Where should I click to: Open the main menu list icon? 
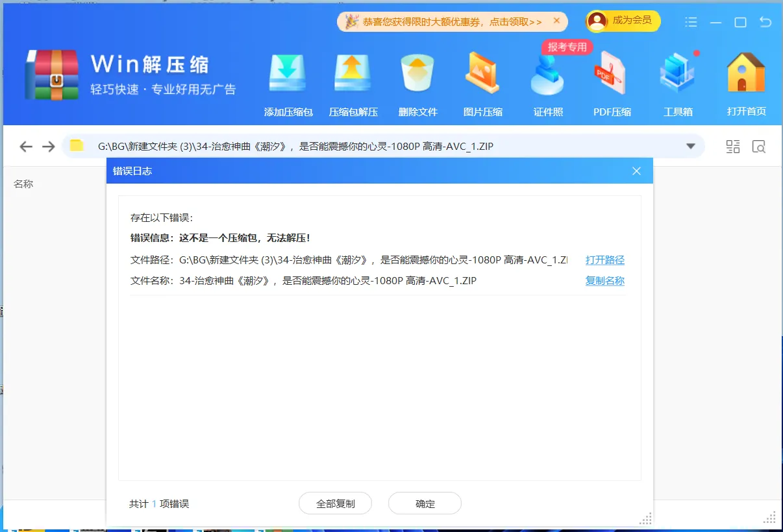point(691,22)
